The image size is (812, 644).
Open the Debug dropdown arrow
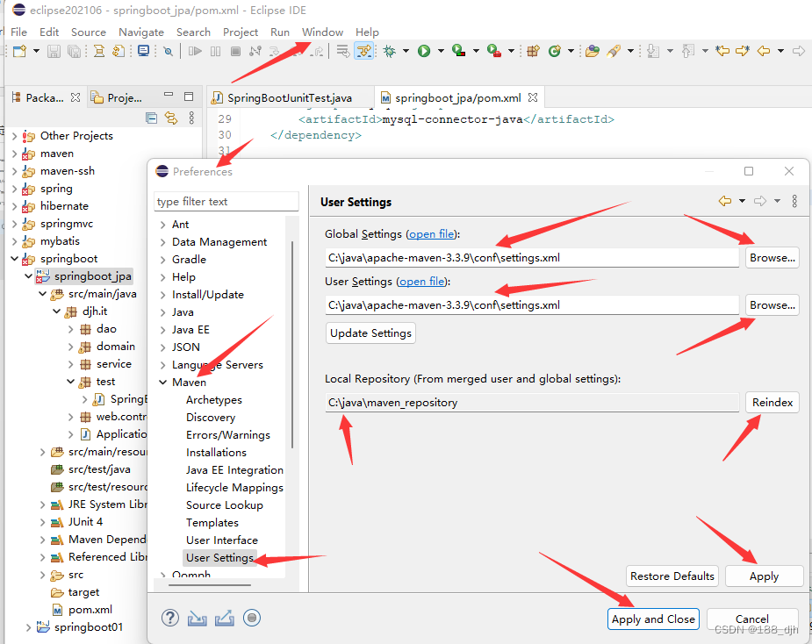coord(406,51)
